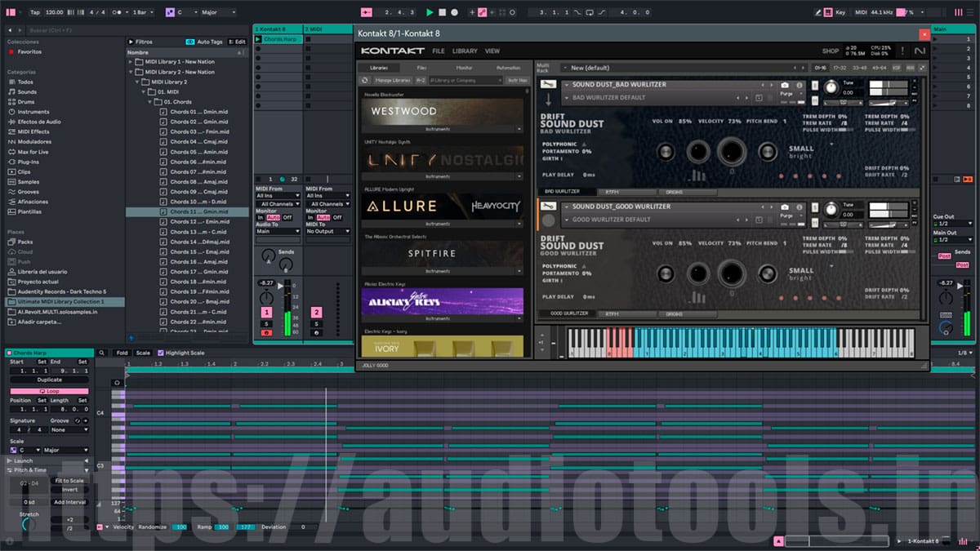Open Kontakt FILE menu
The image size is (980, 551).
[439, 51]
